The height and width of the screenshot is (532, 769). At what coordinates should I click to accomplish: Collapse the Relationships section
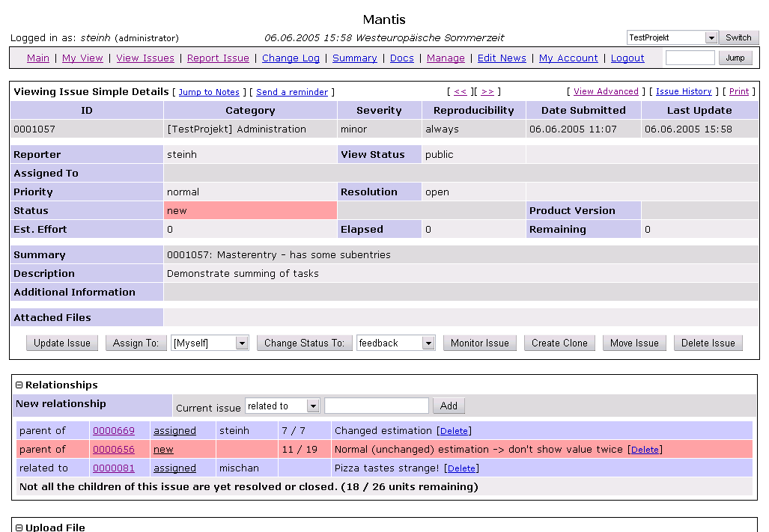[19, 385]
